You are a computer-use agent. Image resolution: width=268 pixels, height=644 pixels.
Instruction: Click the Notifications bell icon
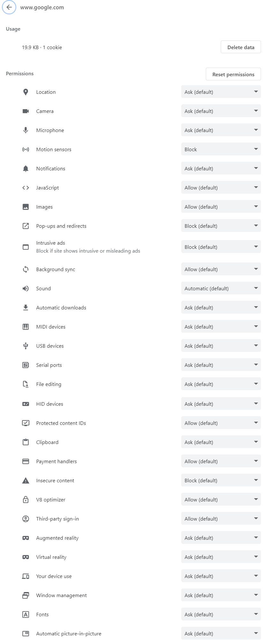[x=26, y=168]
